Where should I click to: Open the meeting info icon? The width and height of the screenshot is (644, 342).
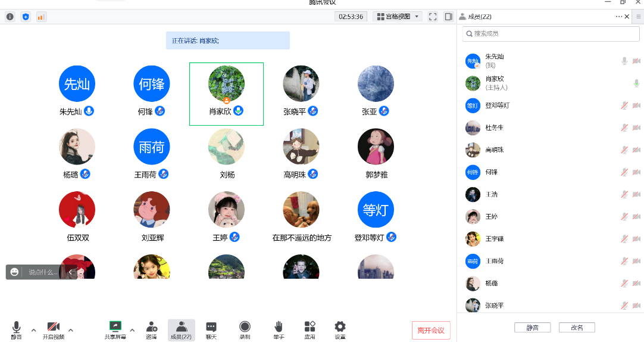10,17
